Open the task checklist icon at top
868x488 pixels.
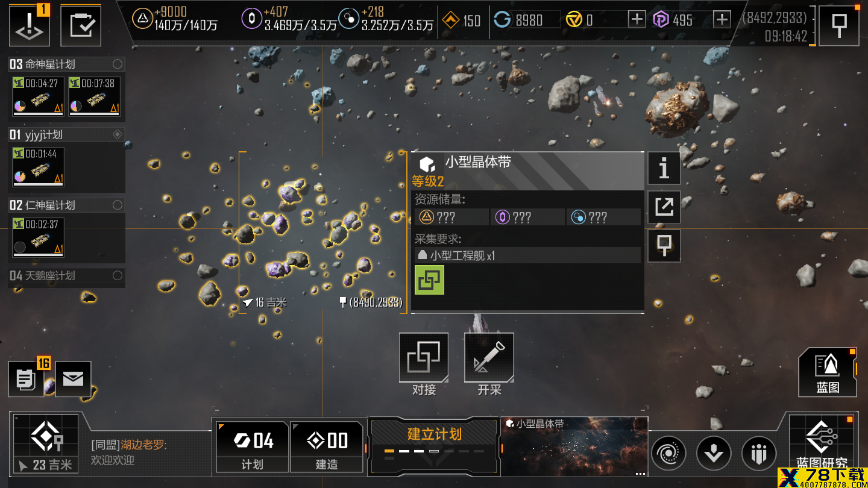click(81, 26)
